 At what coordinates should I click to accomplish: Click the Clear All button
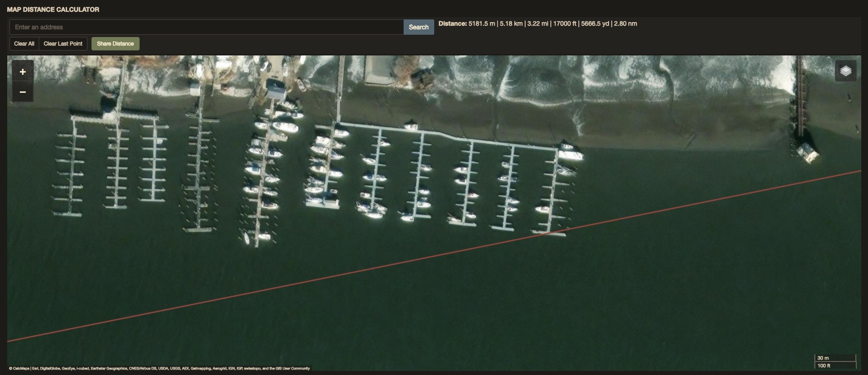pos(24,44)
